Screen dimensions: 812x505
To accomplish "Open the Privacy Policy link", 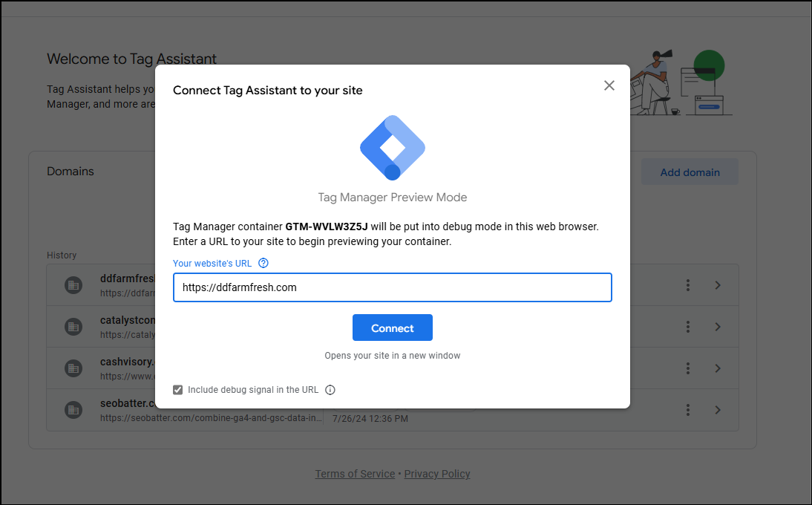I will 437,474.
